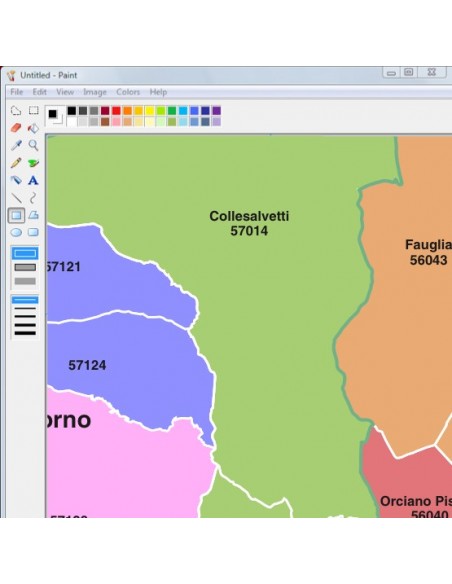Viewport: 452px width, 584px height.
Task: Select the Free-Form Select tool
Action: point(16,111)
